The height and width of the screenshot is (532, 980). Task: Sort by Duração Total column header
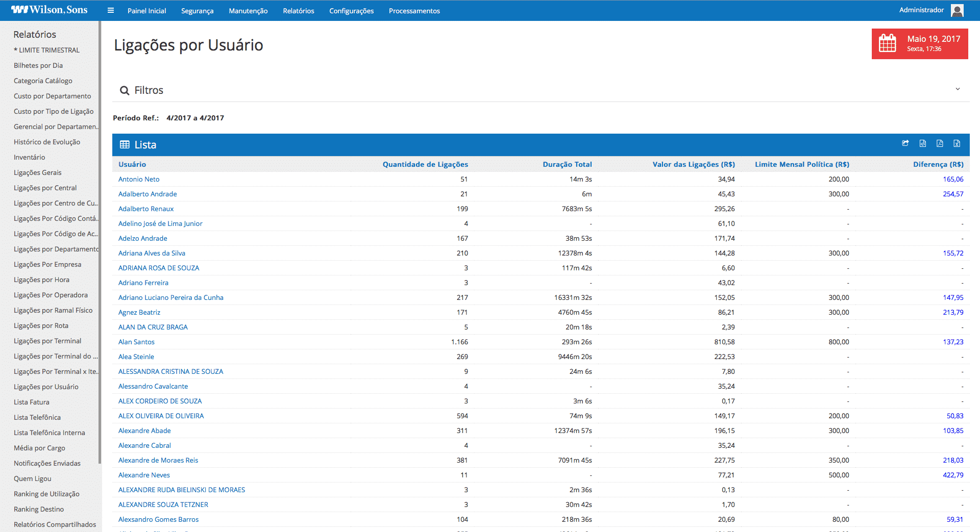[567, 164]
